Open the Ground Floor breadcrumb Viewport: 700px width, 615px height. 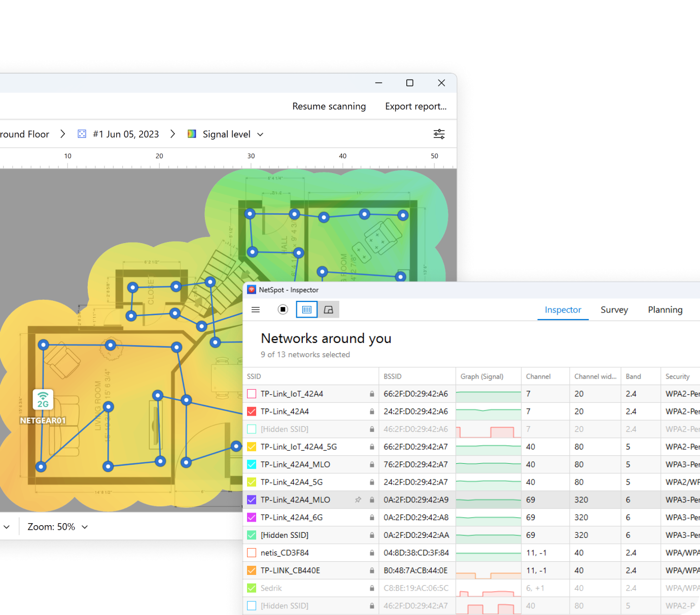coord(25,134)
